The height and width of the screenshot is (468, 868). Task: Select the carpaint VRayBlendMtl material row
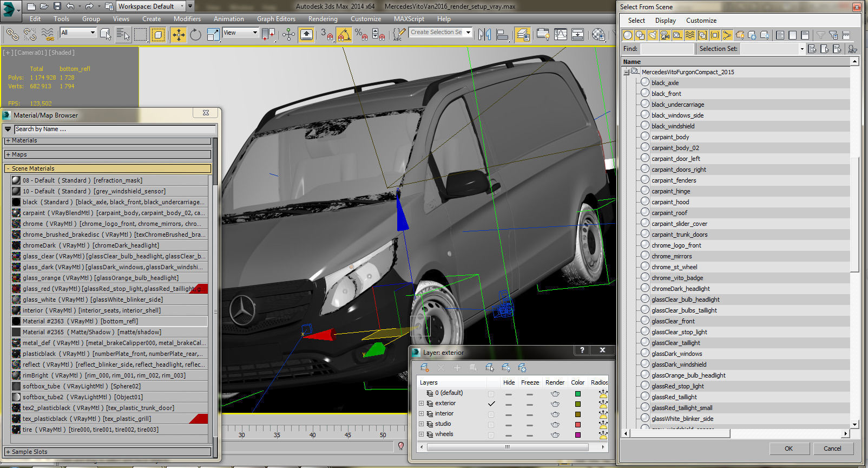tap(109, 213)
